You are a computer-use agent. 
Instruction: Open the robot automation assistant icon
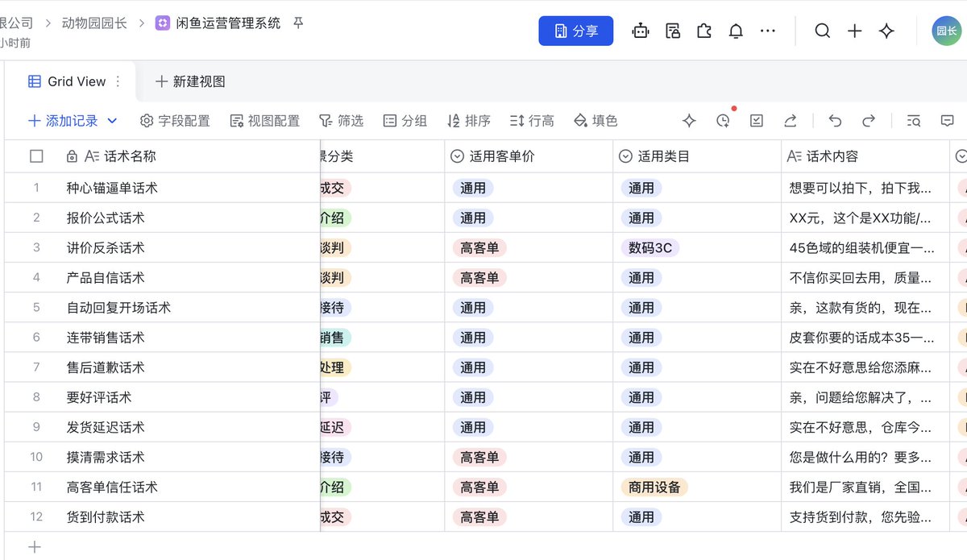tap(641, 31)
